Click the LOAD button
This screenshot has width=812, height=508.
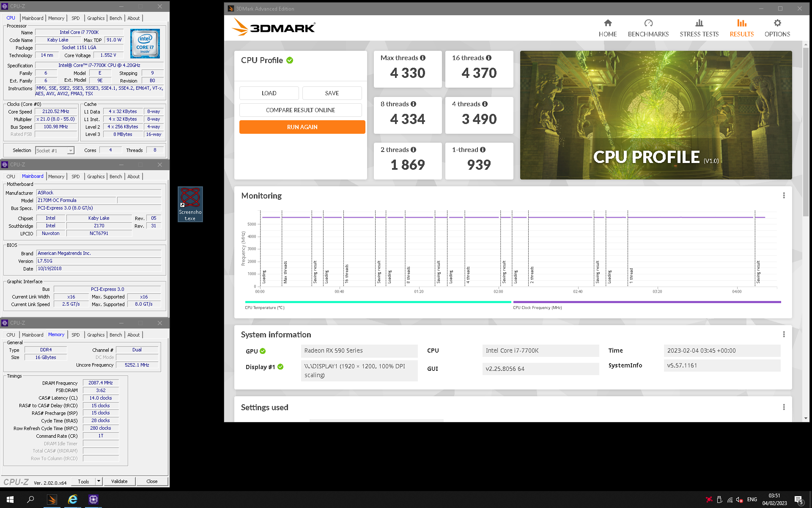coord(269,93)
